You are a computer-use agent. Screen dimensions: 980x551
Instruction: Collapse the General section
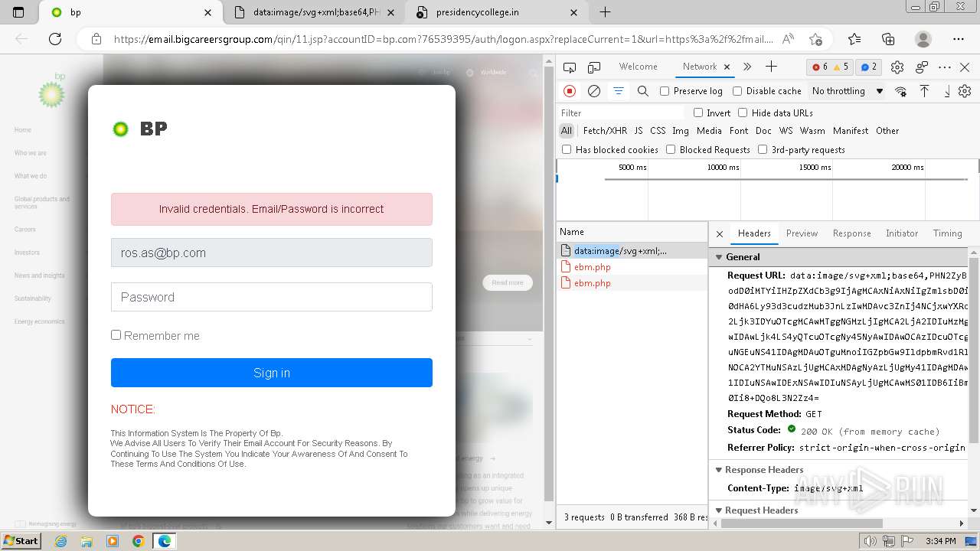tap(718, 257)
